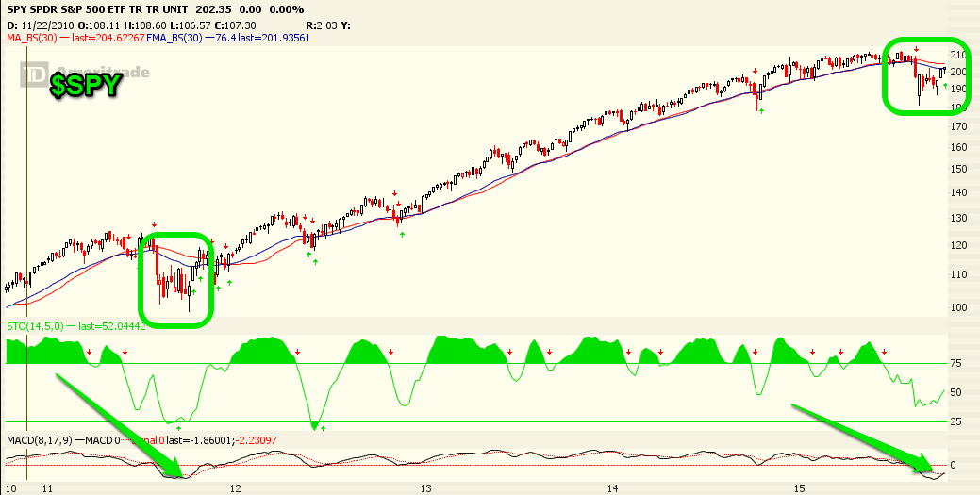Click the range value R:2.03
The height and width of the screenshot is (495, 980).
[321, 26]
